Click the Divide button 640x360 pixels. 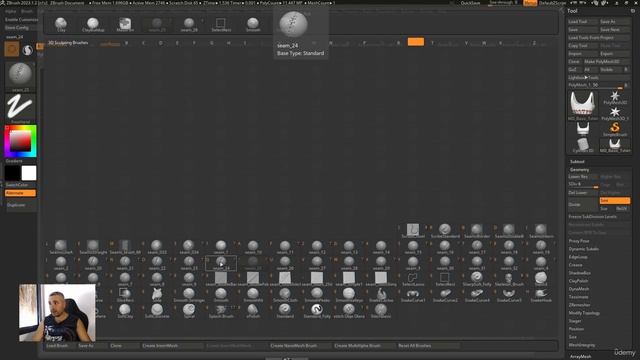coord(583,204)
